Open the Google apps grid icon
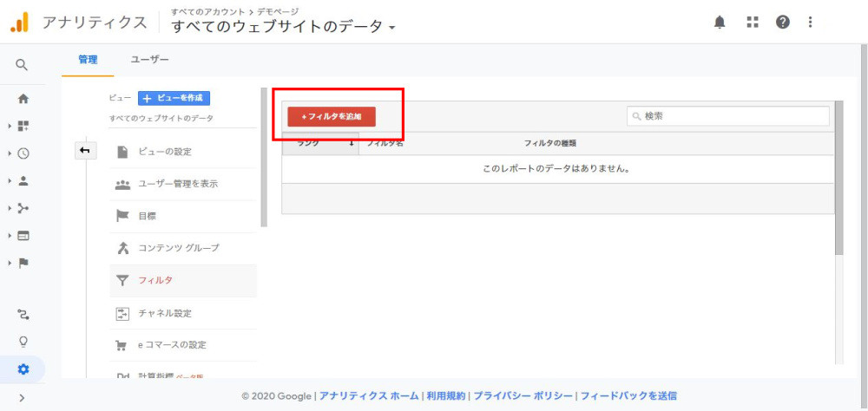The image size is (868, 411). point(753,23)
